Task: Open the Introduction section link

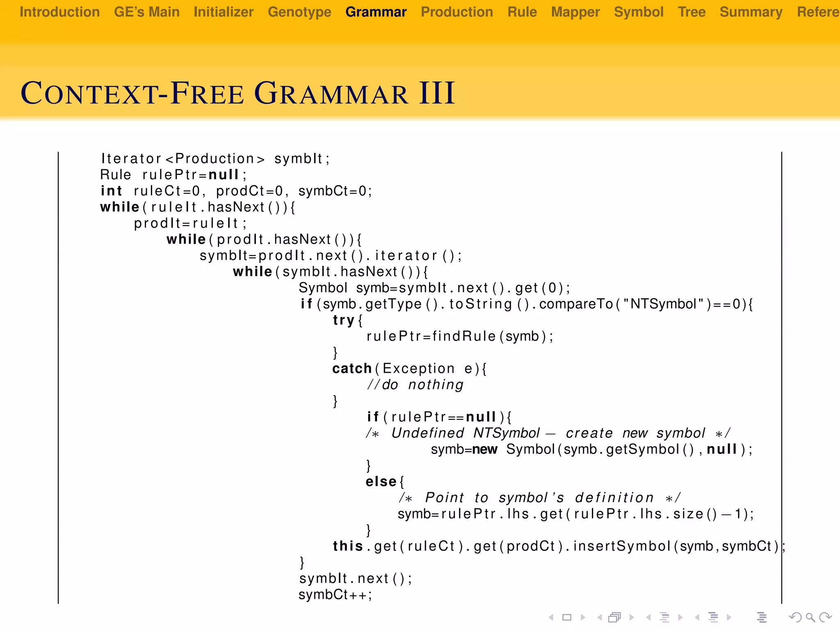Action: coord(59,12)
